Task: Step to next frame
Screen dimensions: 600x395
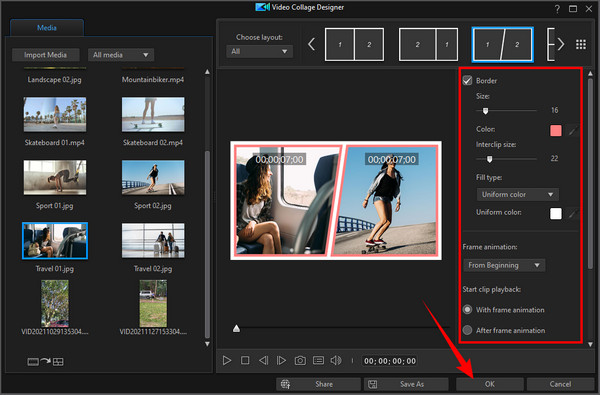Action: point(281,361)
